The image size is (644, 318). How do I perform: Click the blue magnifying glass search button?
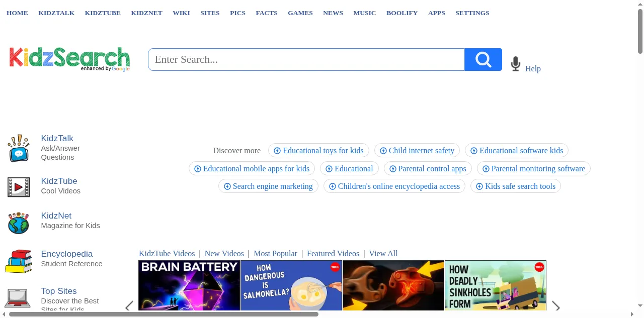(x=483, y=60)
